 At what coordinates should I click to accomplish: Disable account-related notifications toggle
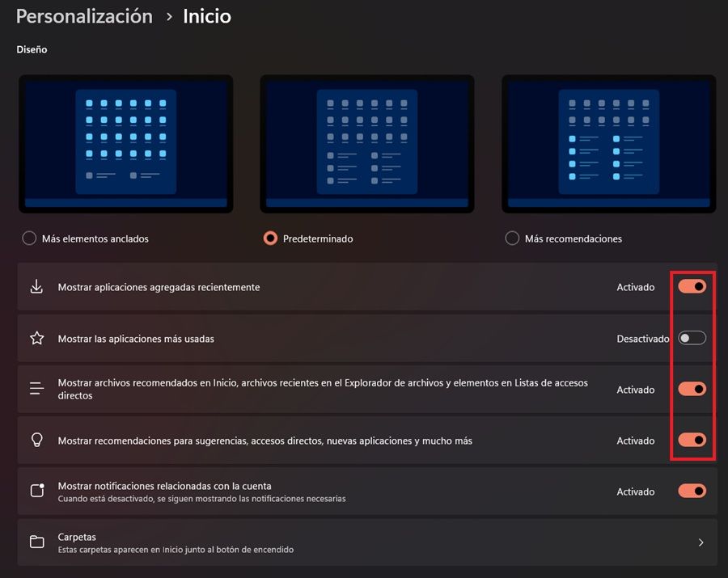pyautogui.click(x=692, y=491)
